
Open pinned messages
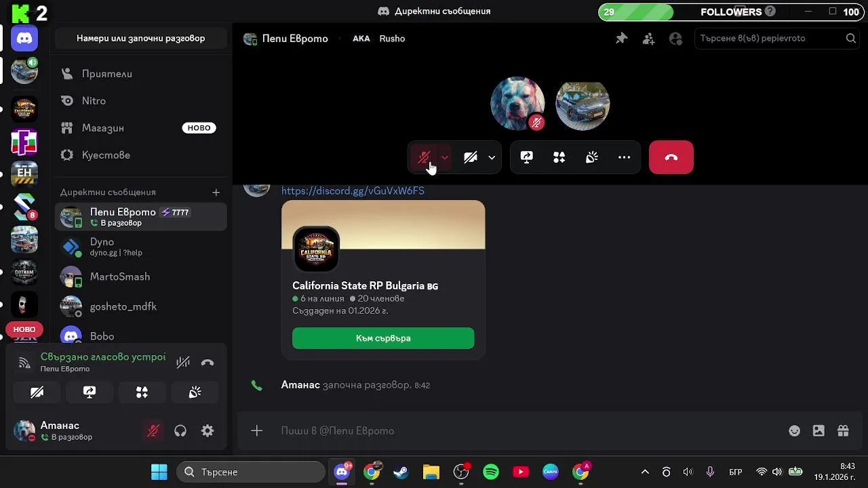click(621, 39)
